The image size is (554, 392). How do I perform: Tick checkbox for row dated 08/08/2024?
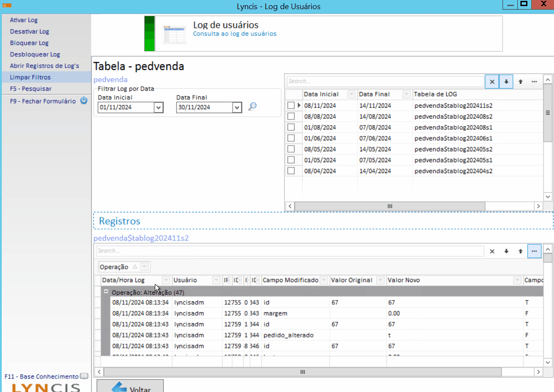pos(291,116)
